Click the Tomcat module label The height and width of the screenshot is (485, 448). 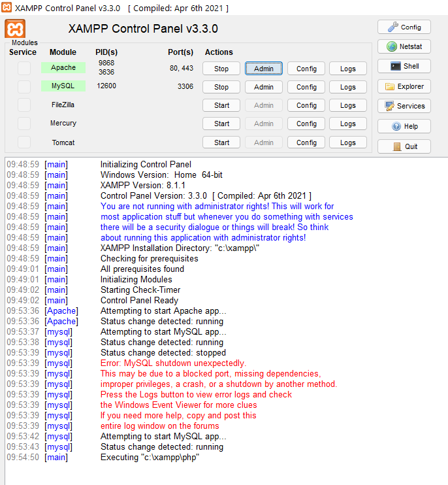click(x=63, y=142)
